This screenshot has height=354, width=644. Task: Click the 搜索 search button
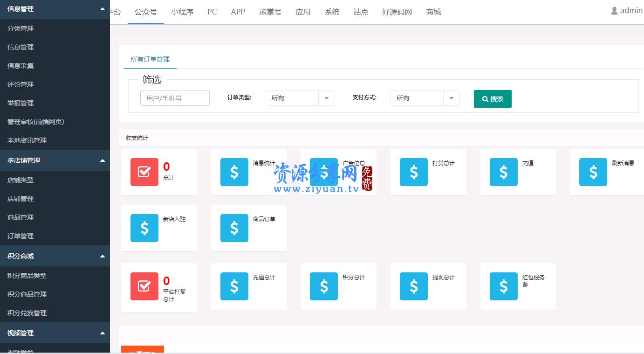pos(493,99)
